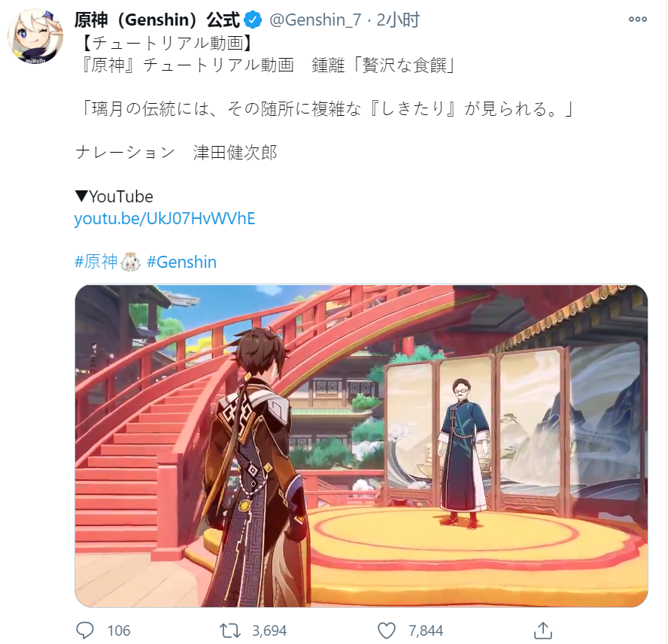
Task: Open the 原神（Genshin）公式 display name
Action: tap(157, 20)
